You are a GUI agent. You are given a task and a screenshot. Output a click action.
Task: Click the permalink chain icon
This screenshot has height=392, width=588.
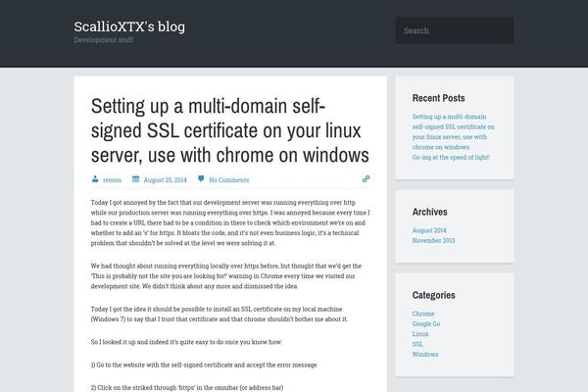pos(366,179)
